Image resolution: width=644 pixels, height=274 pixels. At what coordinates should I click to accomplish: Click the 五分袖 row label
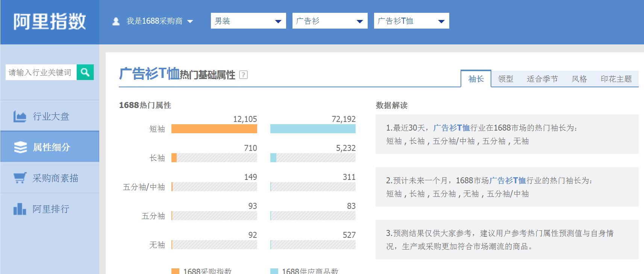(x=153, y=216)
